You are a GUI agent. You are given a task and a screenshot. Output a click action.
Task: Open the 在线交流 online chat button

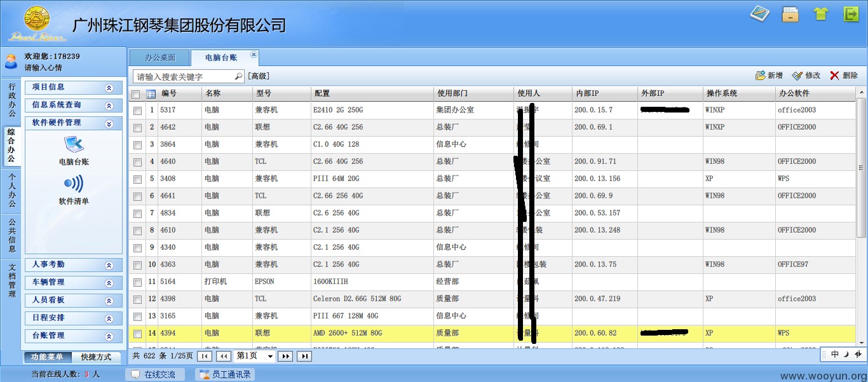155,375
